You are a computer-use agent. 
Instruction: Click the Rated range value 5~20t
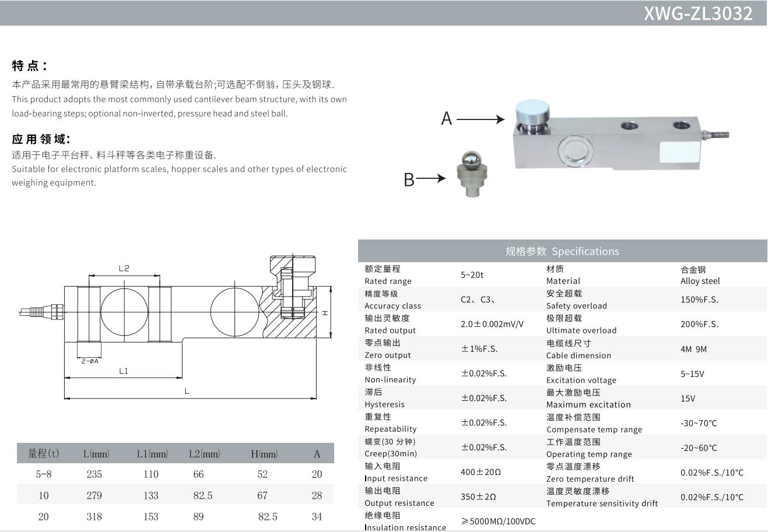click(x=472, y=274)
